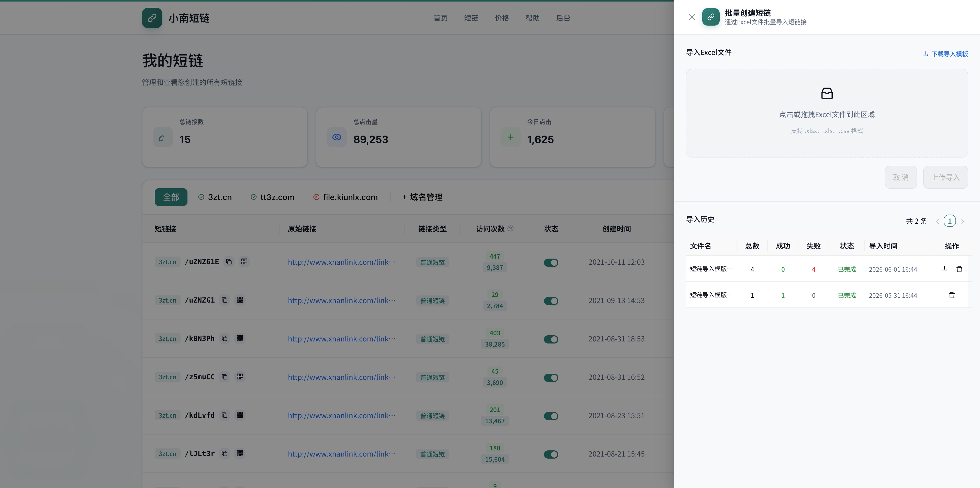Click the 总链接数 card link icon

tap(162, 137)
